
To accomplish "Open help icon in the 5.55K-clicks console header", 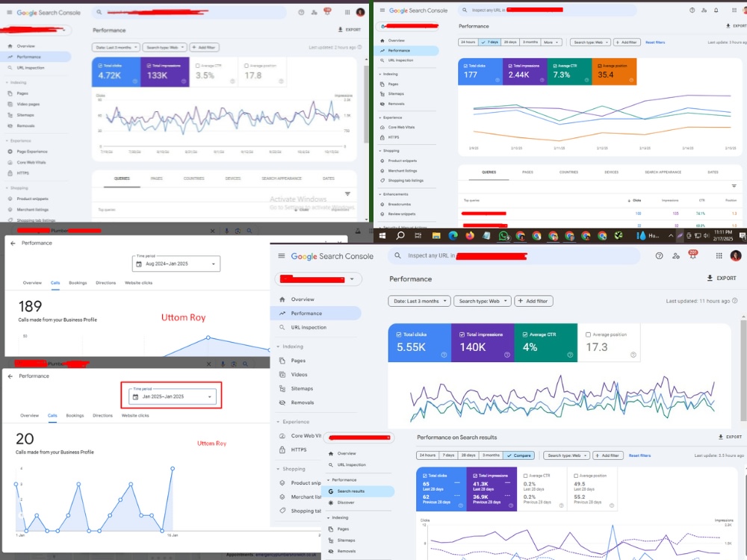I will (660, 255).
